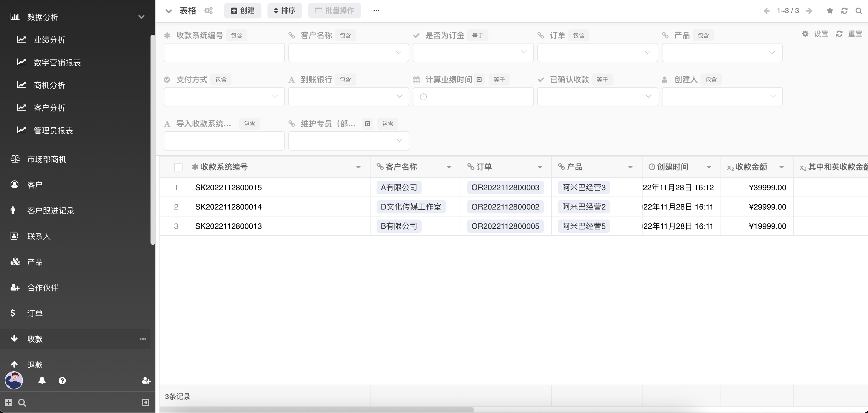
Task: Open 客户名称 column header menu arrow
Action: coord(449,167)
